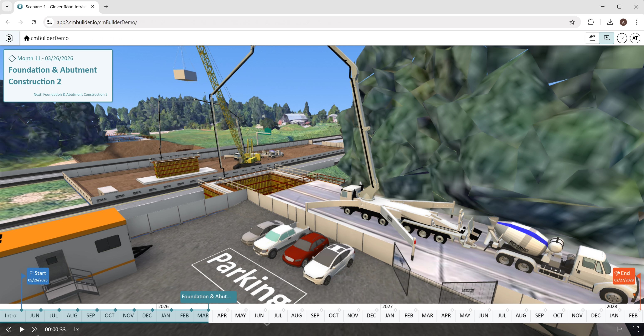Viewport: 644px width, 336px height.
Task: Go to cmBuilderDemo home link
Action: tap(46, 38)
